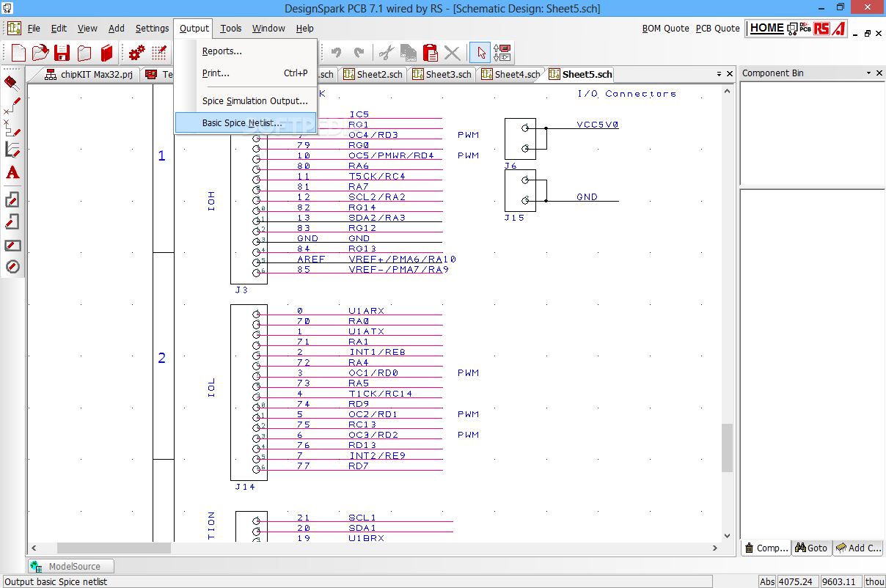Click the red Allied logo icon
886x588 pixels.
point(838,29)
